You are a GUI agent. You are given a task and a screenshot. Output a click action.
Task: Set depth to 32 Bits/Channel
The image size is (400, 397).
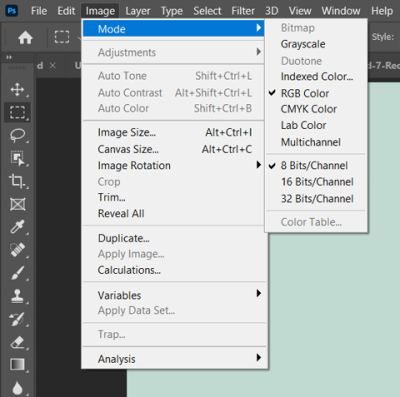click(x=316, y=199)
